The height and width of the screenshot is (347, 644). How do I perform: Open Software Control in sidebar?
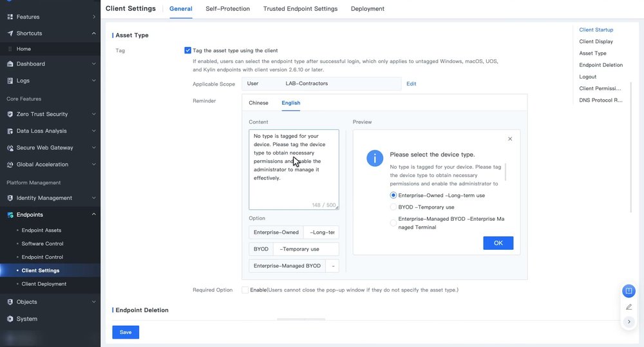click(x=43, y=244)
